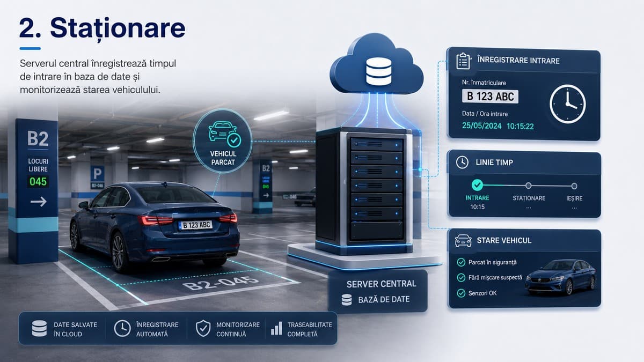Click the analog clock icon in the entry panel
This screenshot has height=362, width=644.
pyautogui.click(x=567, y=104)
